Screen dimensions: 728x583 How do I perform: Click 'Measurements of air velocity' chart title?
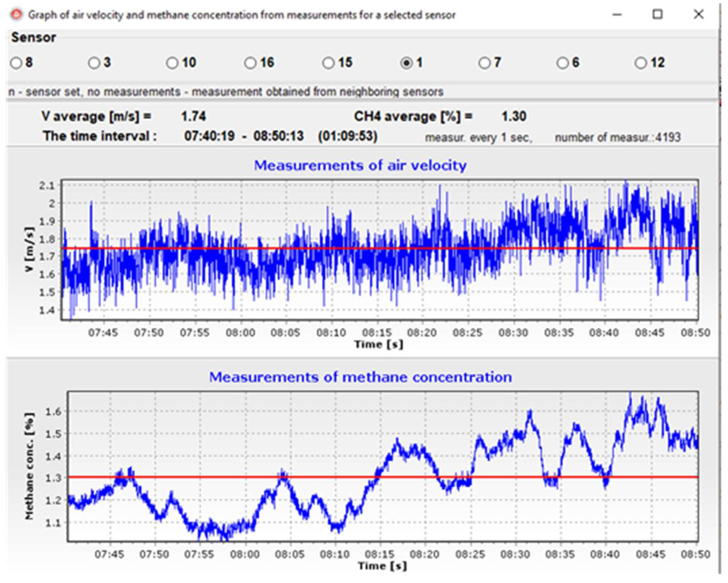(360, 166)
